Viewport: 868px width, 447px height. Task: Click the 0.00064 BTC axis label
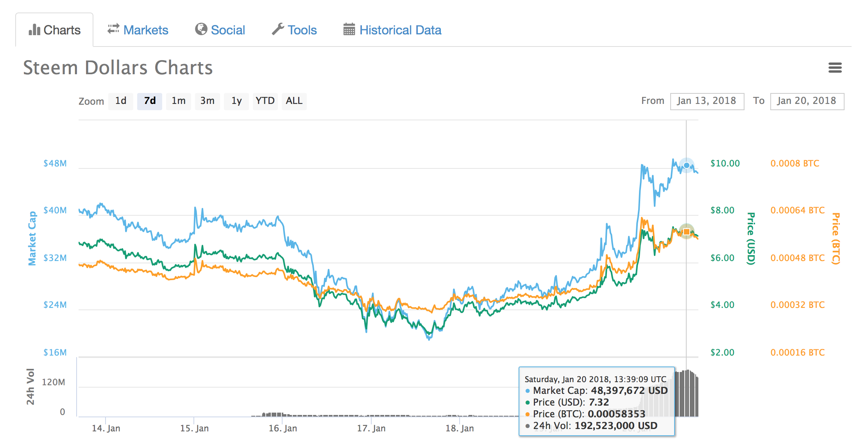(798, 210)
